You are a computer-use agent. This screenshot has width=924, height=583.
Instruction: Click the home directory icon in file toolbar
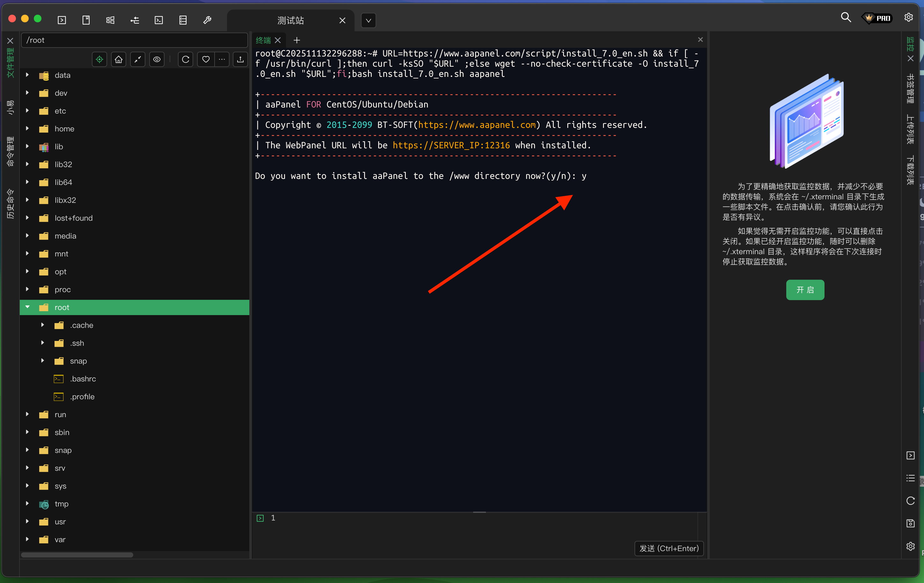[119, 60]
